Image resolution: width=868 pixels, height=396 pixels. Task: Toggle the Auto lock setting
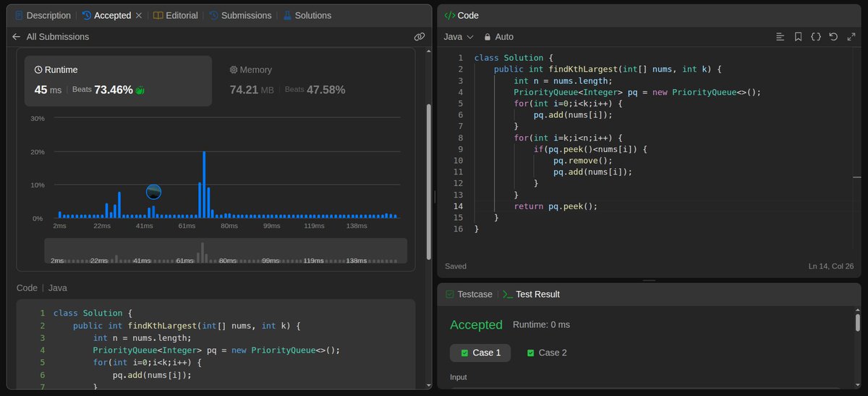[x=498, y=36]
